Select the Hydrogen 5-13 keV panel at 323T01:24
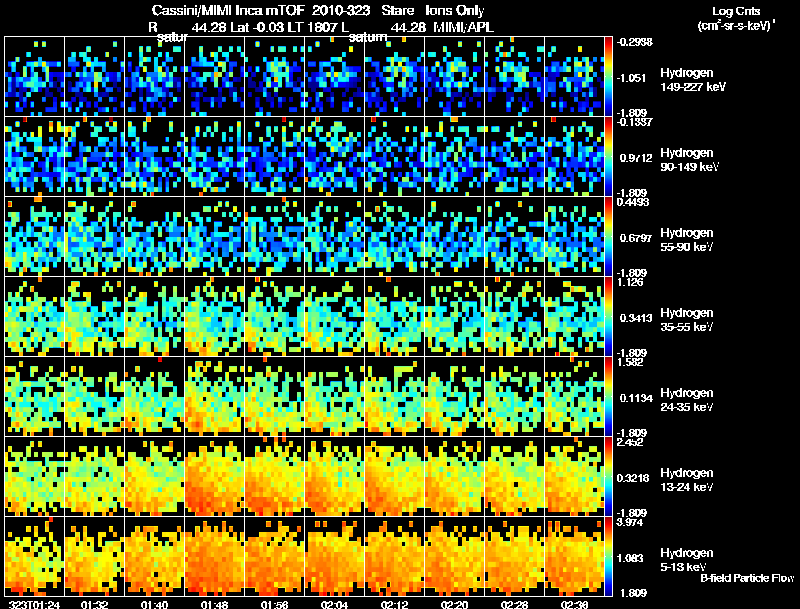Image resolution: width=800 pixels, height=609 pixels. click(34, 557)
